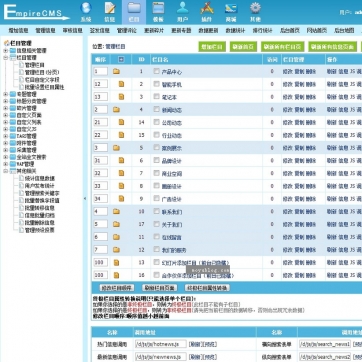Check the 广告设计 row checkbox
Viewport: 362px width, 362px height.
pos(156,198)
